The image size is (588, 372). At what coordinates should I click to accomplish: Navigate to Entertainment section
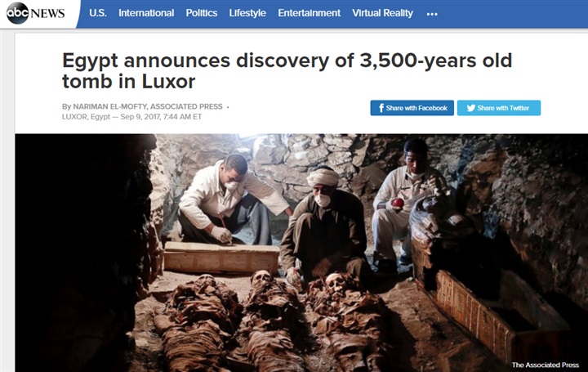tap(309, 13)
